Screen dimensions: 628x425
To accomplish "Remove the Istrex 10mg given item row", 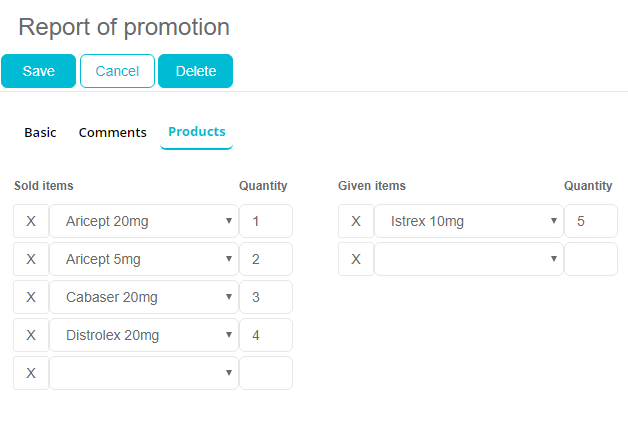I will tap(356, 221).
